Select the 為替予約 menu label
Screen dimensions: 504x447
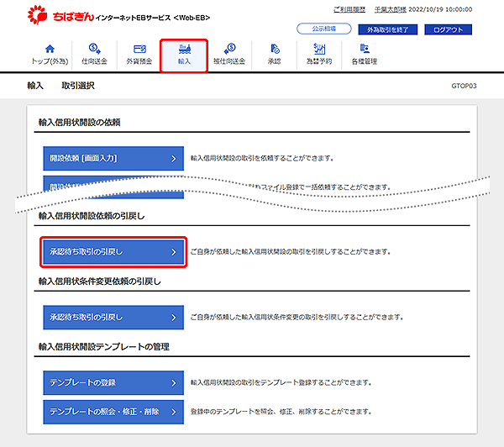pos(319,61)
